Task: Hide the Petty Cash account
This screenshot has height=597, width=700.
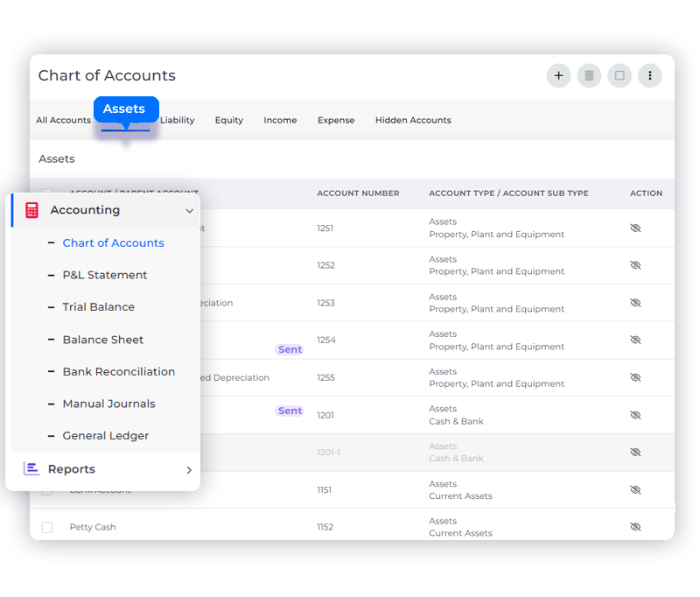Action: point(635,527)
